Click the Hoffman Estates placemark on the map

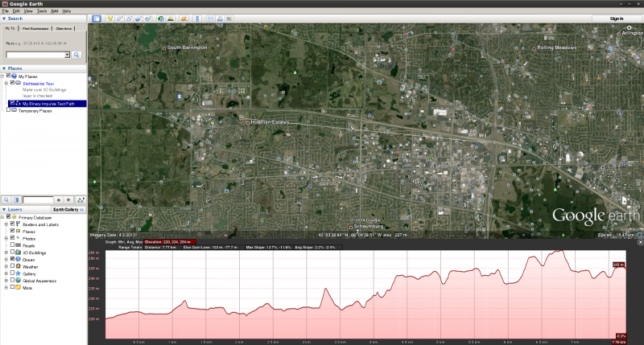(248, 123)
